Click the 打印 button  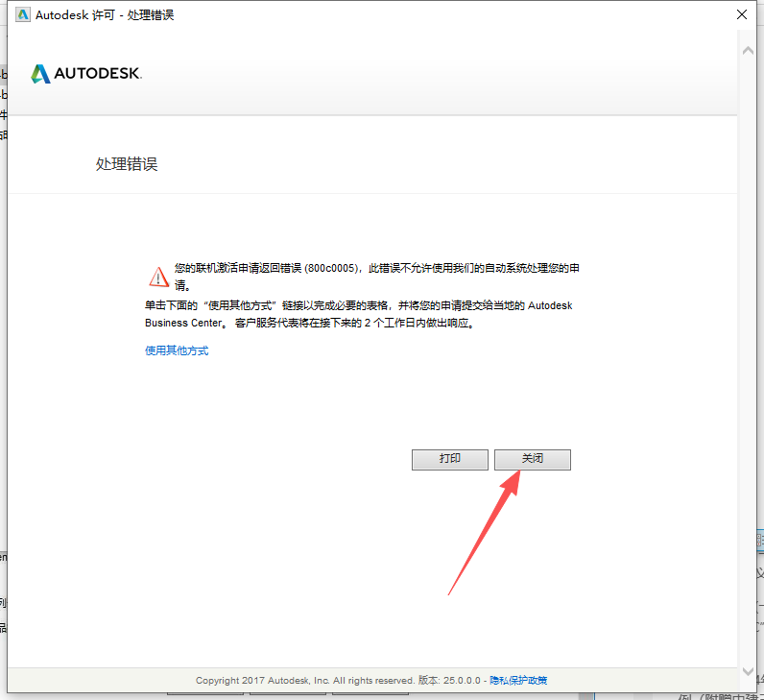pyautogui.click(x=450, y=459)
